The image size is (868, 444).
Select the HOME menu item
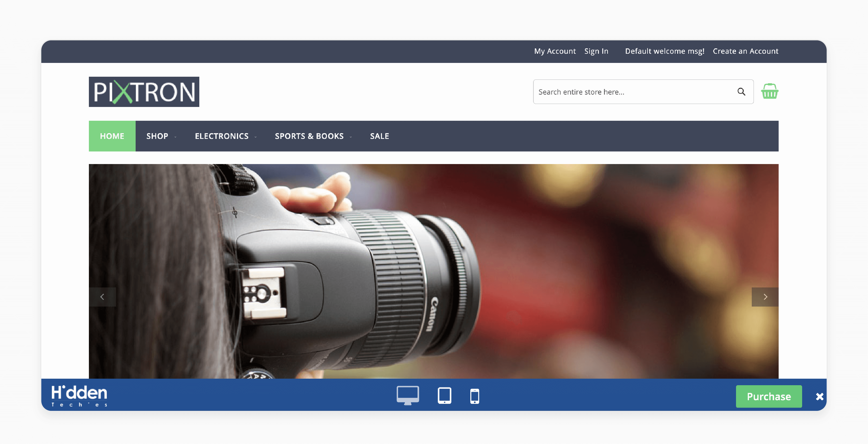112,135
